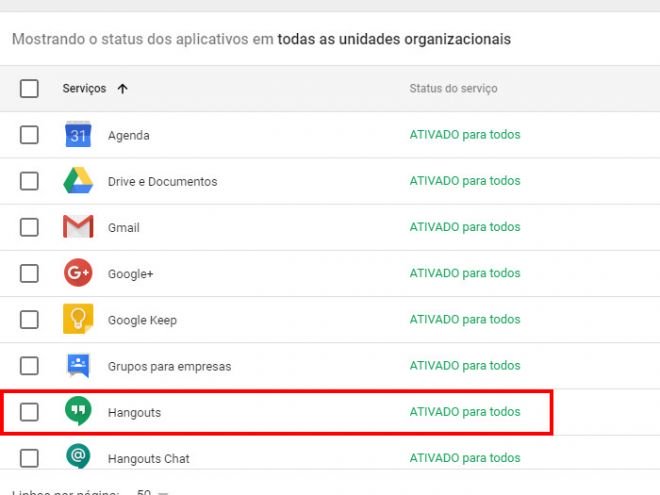Click the Status do serviço column header

pos(453,88)
